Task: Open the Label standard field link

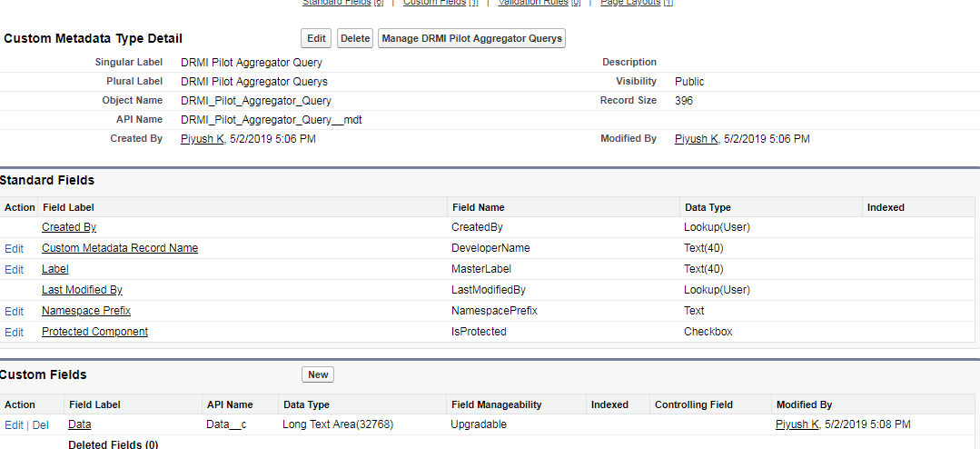Action: tap(55, 269)
